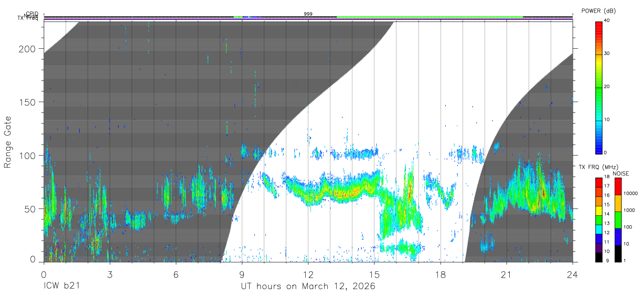
Task: Click the x-axis hour label '6'
Action: [176, 274]
